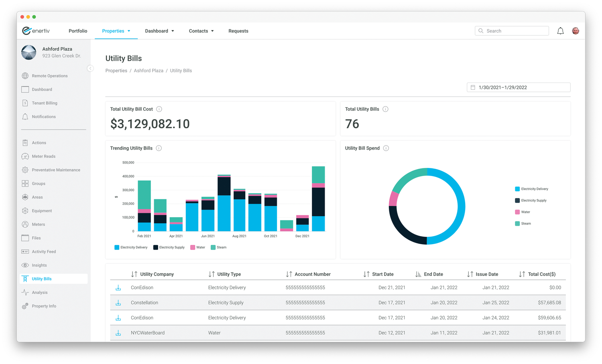Show info for Total Utility Bill Cost

[159, 109]
